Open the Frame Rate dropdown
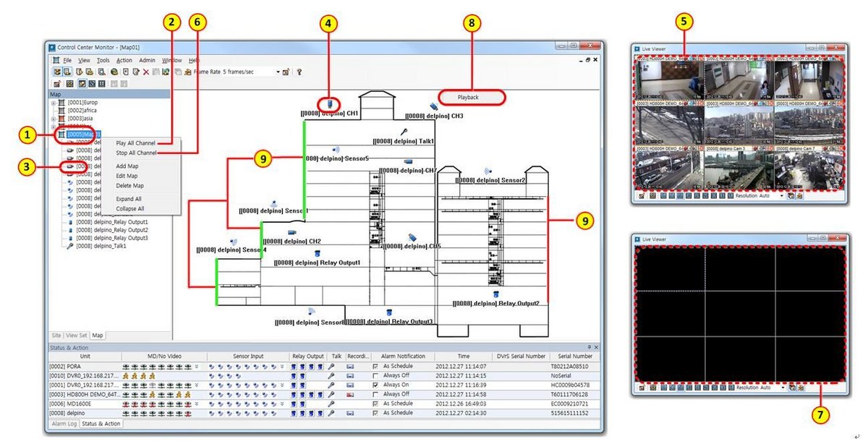Screen dimensions: 868x447 (x=277, y=72)
